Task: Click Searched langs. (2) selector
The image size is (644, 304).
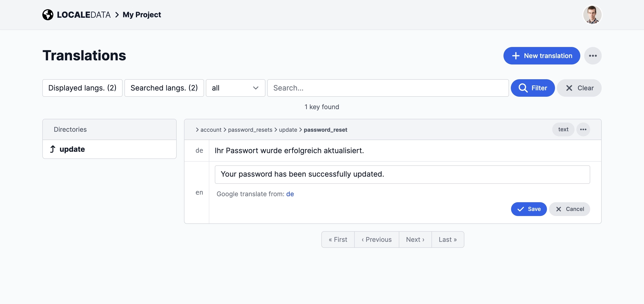Action: coord(164,88)
